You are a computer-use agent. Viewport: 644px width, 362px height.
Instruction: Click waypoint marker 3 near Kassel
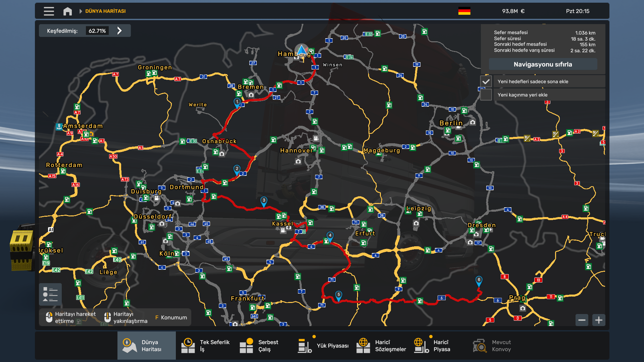[264, 201]
